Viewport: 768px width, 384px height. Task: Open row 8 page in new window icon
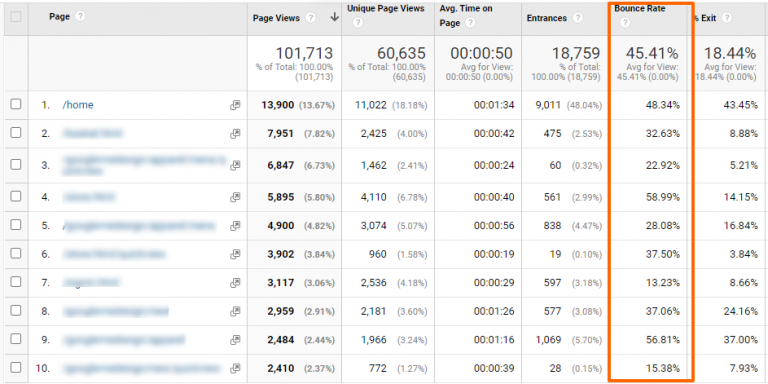click(x=235, y=311)
